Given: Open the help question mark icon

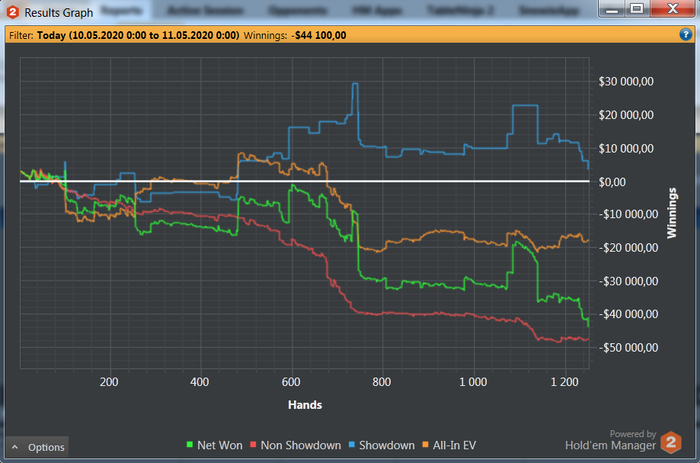Looking at the screenshot, I should point(685,34).
